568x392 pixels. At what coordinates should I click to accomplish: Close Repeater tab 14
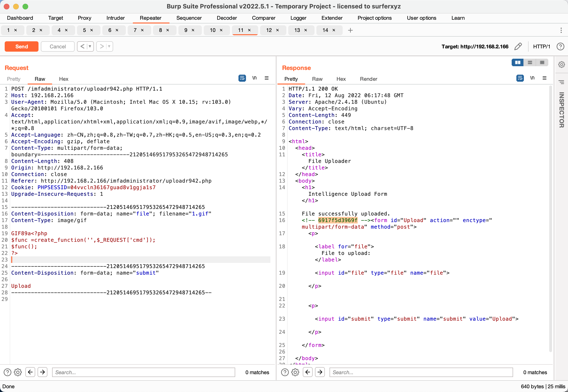pyautogui.click(x=334, y=30)
